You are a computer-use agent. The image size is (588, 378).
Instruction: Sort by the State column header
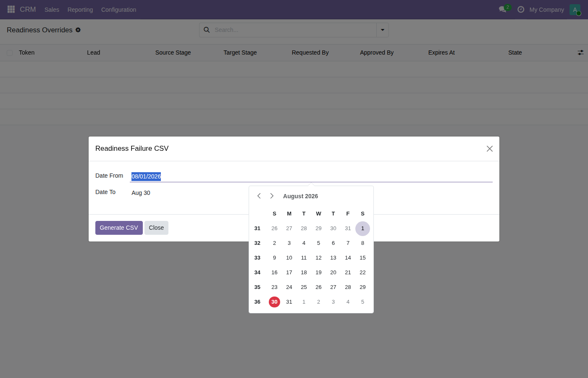tap(515, 52)
